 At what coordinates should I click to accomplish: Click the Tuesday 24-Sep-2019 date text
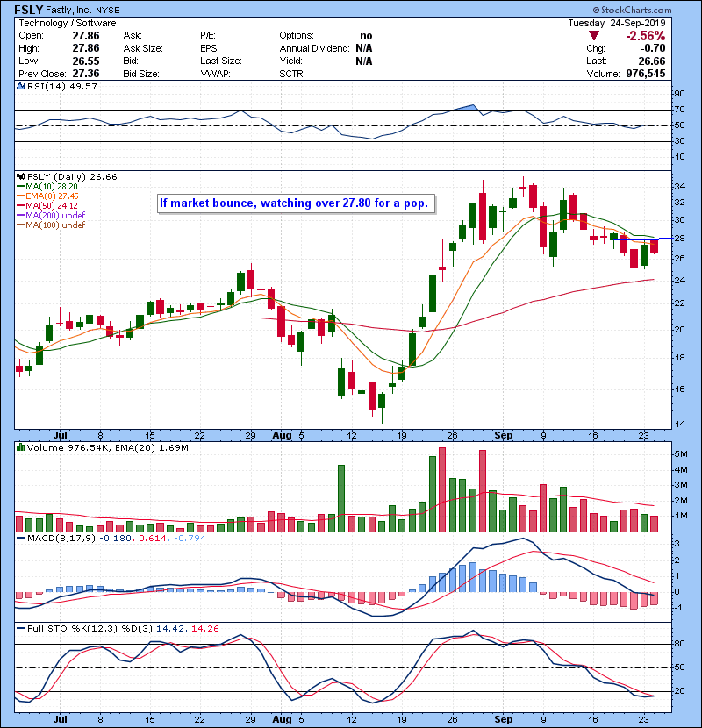point(617,23)
